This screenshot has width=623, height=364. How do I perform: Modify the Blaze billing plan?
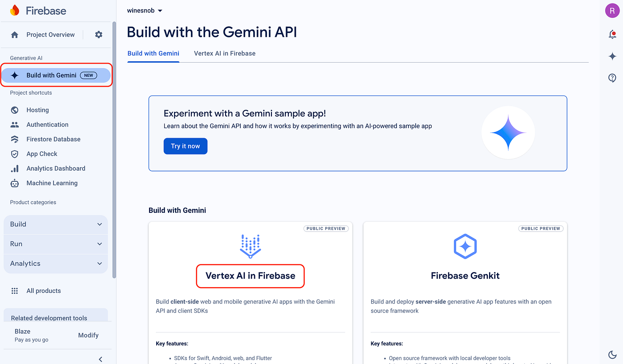coord(88,335)
